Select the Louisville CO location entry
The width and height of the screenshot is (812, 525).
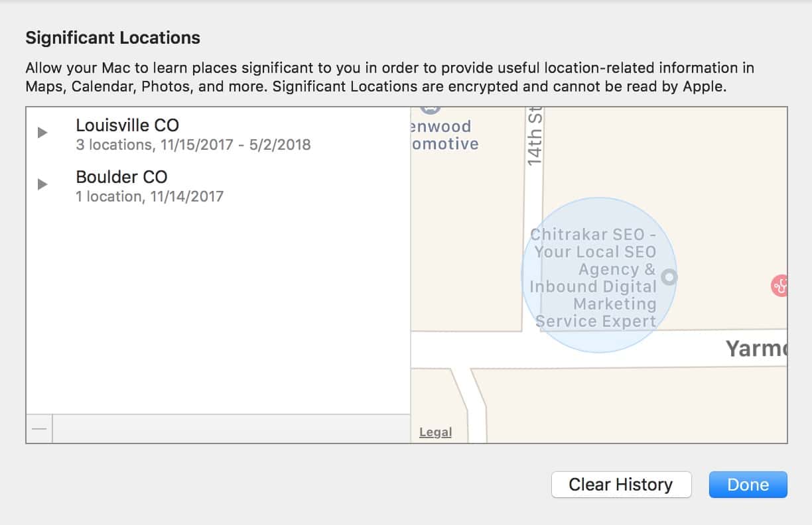click(x=127, y=125)
